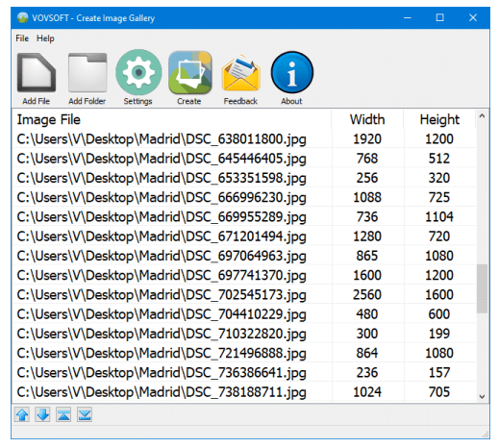499x448 pixels.
Task: Click width value 736
Action: click(x=367, y=217)
